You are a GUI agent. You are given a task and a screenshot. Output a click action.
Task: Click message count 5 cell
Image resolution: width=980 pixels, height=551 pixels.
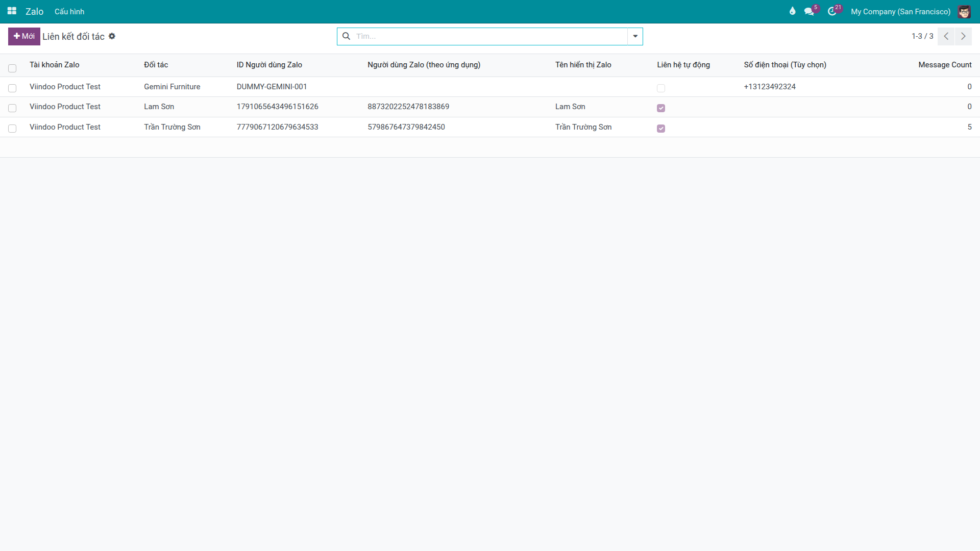(x=969, y=127)
